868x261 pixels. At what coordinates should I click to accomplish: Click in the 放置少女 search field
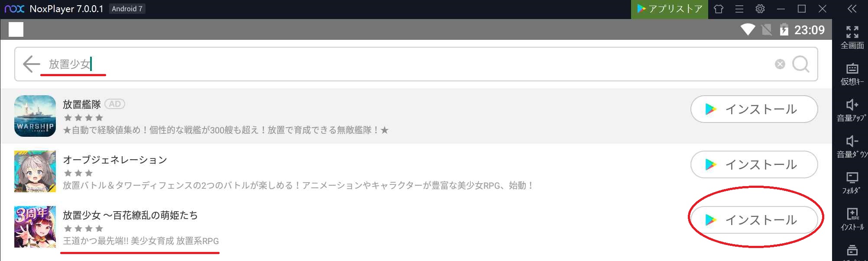407,64
